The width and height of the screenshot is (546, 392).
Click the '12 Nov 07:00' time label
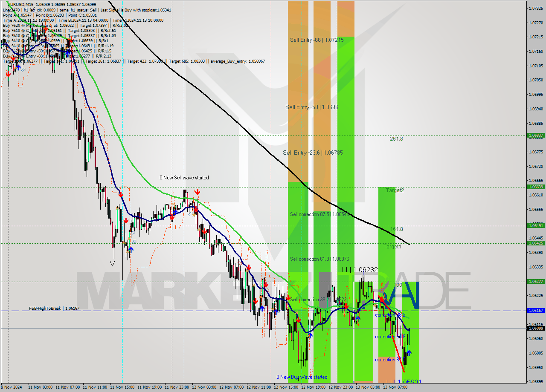(232, 387)
